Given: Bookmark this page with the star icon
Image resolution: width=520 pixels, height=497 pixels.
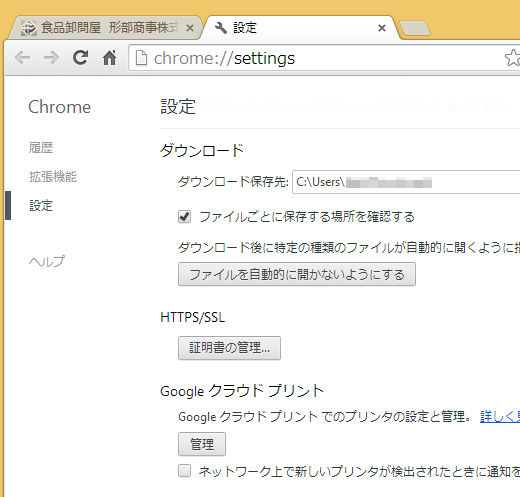Looking at the screenshot, I should click(512, 58).
